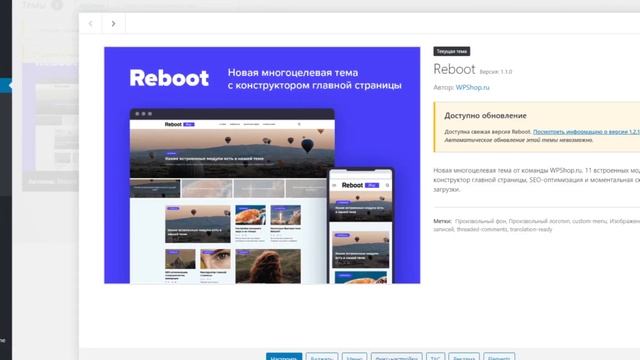Image resolution: width=640 pixels, height=360 pixels.
Task: Click the background theme thumbnail behind the overlay
Action: (50, 127)
